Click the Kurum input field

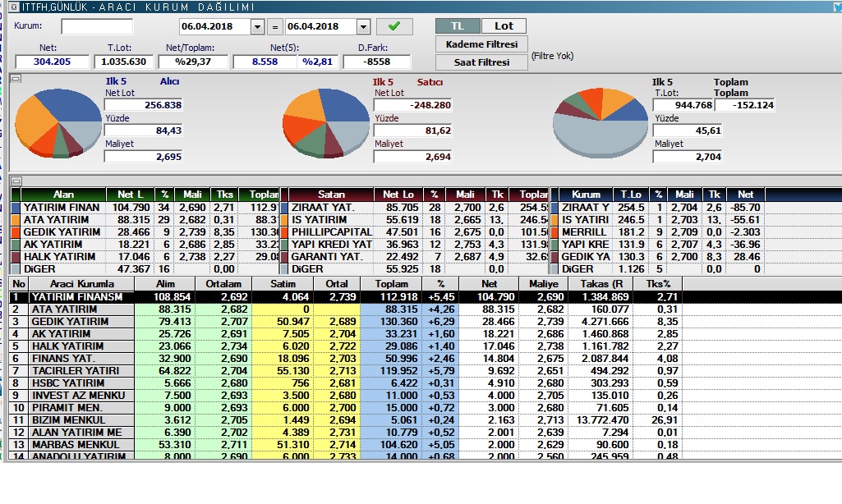tap(97, 26)
